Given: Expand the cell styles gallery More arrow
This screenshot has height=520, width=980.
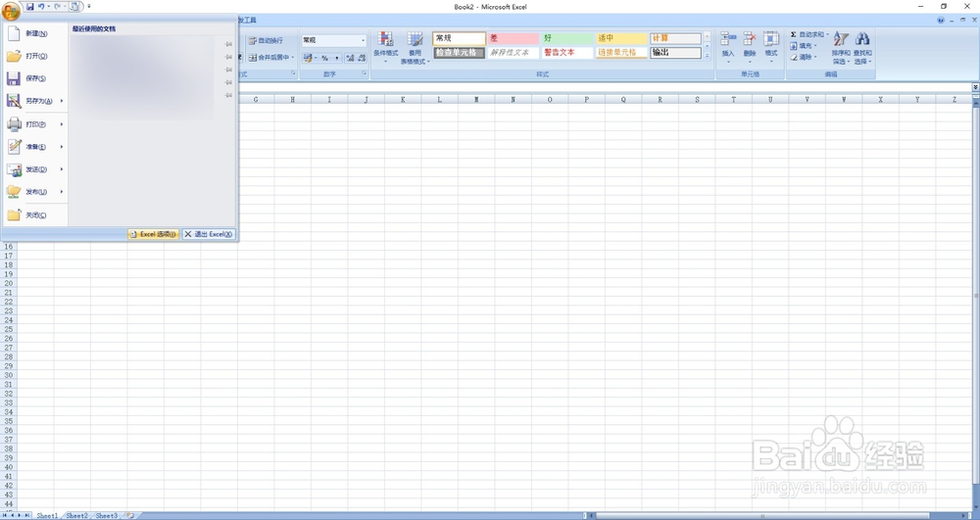Looking at the screenshot, I should [708, 56].
